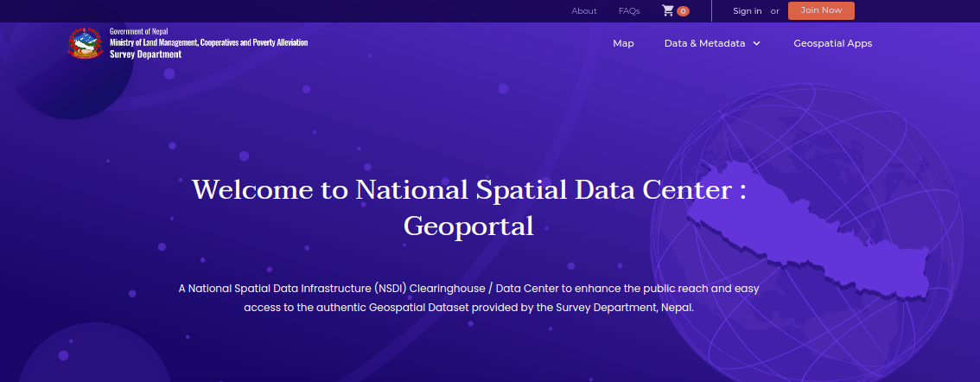The image size is (980, 382).
Task: Click the Government of Nepal text
Action: pyautogui.click(x=139, y=31)
